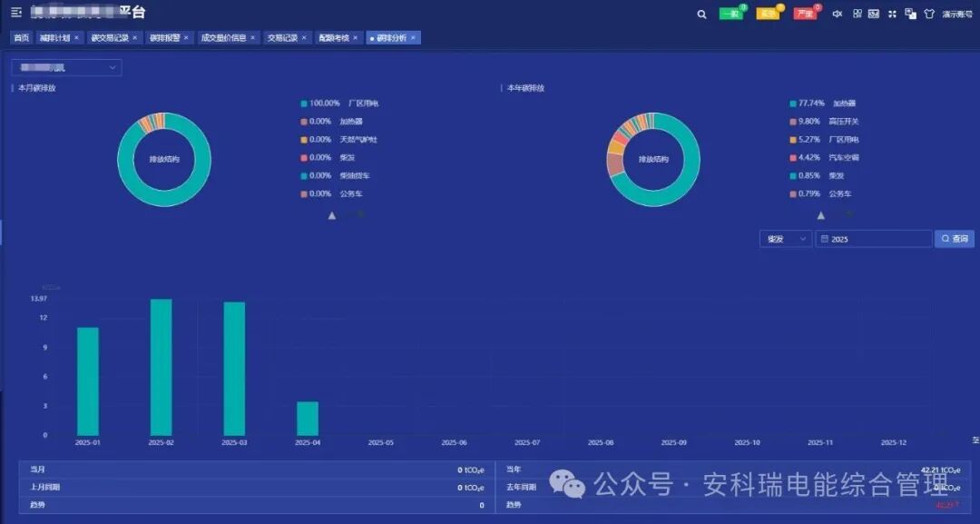
Task: Expand the site selector dropdown below tabs
Action: 66,67
